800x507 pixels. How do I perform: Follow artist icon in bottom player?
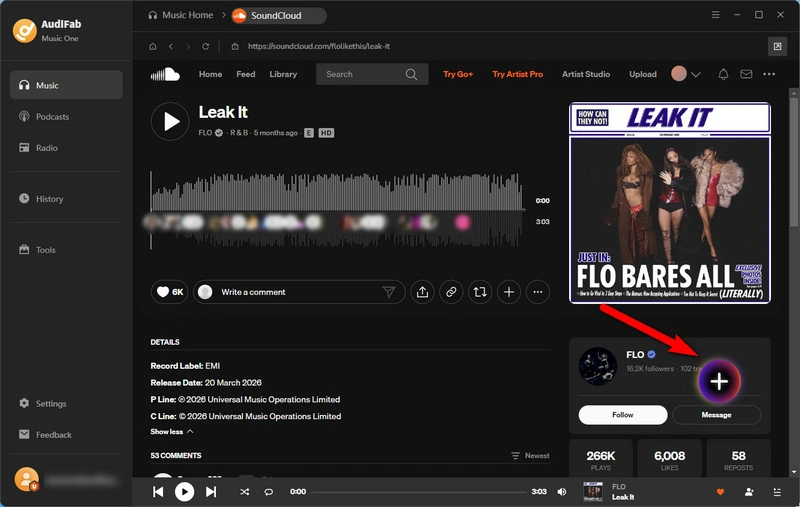[749, 492]
